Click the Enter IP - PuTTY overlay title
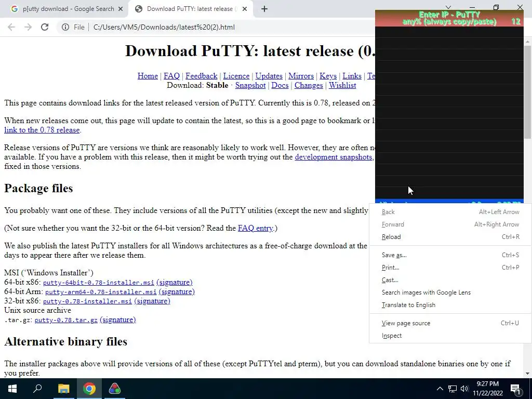The width and height of the screenshot is (532, 399). pyautogui.click(x=449, y=15)
